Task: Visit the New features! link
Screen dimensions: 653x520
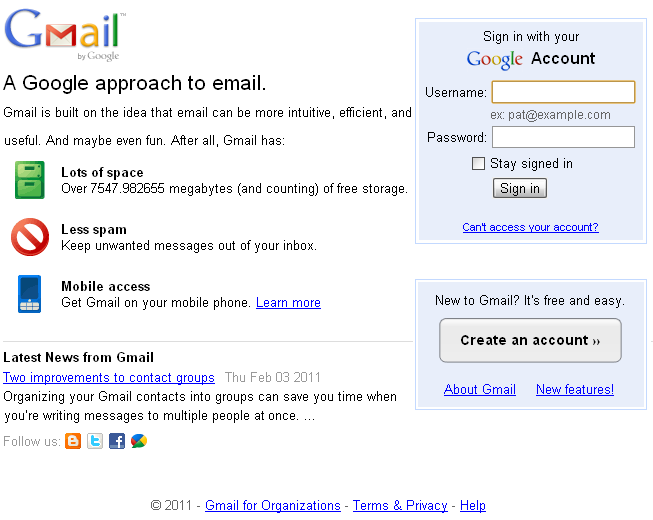Action: [x=575, y=390]
